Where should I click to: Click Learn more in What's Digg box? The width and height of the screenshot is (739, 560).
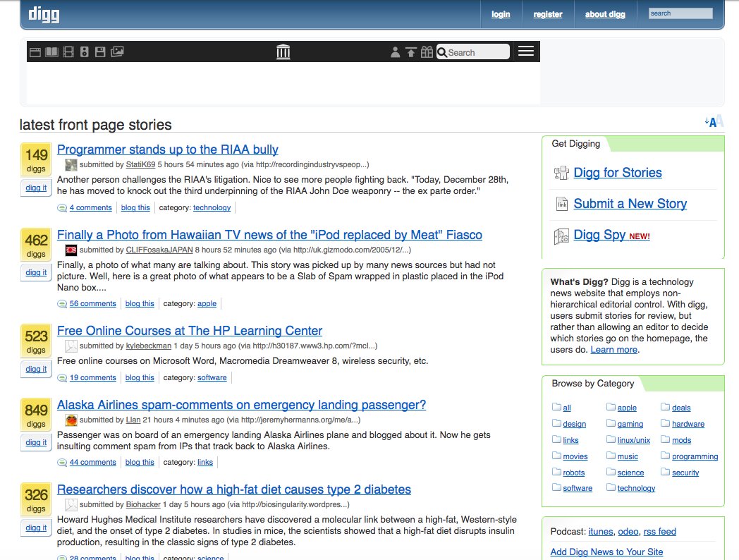click(x=613, y=350)
